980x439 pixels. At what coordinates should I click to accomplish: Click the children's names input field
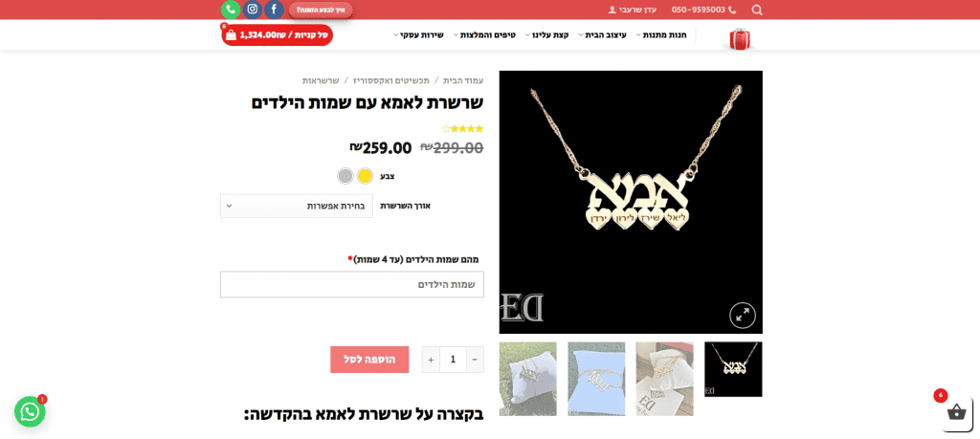tap(352, 285)
